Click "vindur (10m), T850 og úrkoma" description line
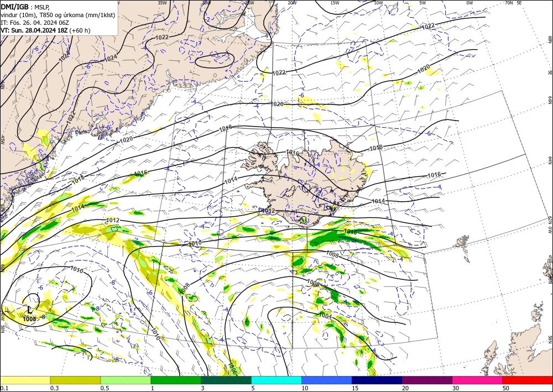The width and height of the screenshot is (553, 392). coord(58,15)
